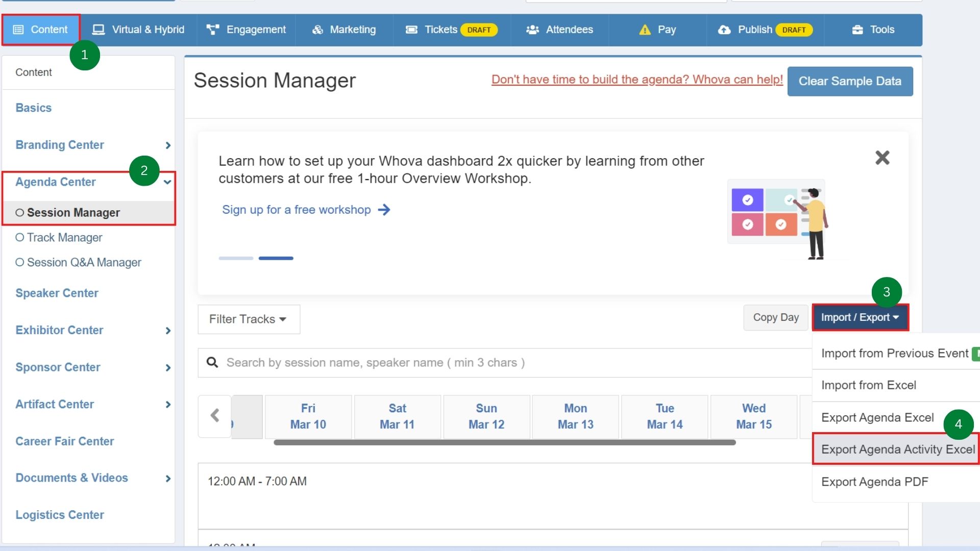Click the second carousel page indicator
The width and height of the screenshot is (980, 551).
276,258
